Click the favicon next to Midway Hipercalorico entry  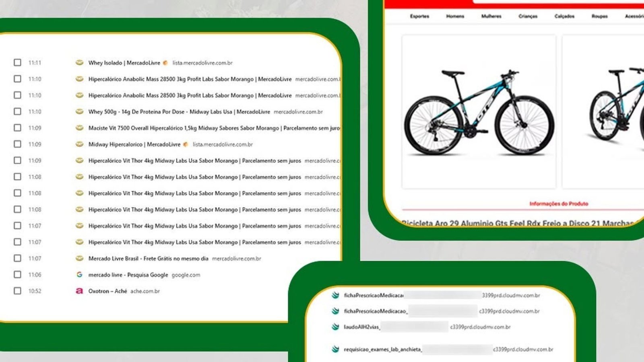79,144
